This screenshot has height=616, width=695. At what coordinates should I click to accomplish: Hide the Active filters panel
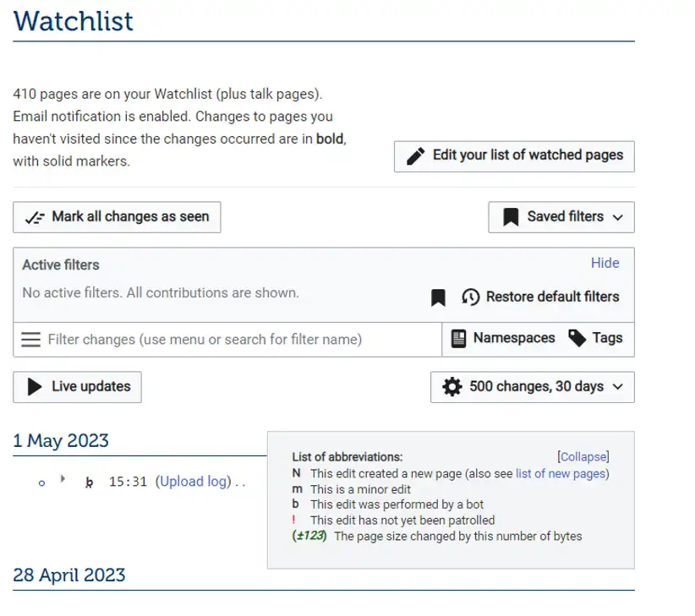click(605, 263)
